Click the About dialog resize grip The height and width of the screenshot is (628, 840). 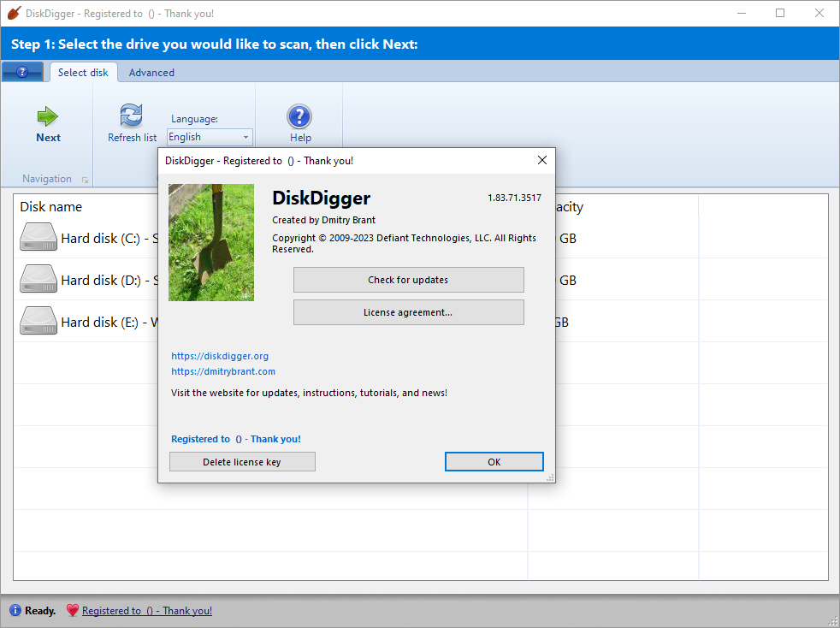(550, 478)
